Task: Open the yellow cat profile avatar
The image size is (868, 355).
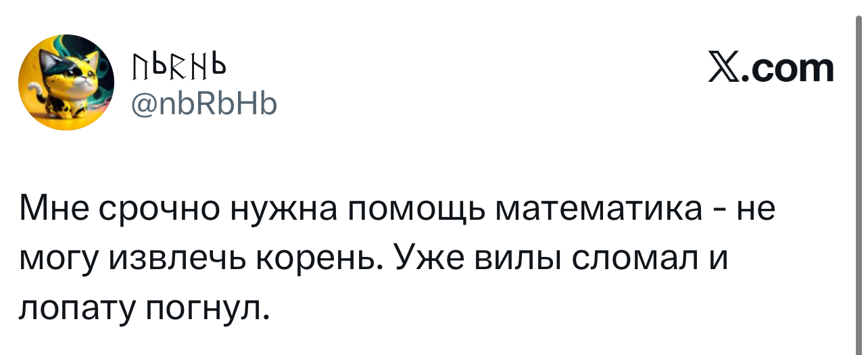Action: pos(66,82)
